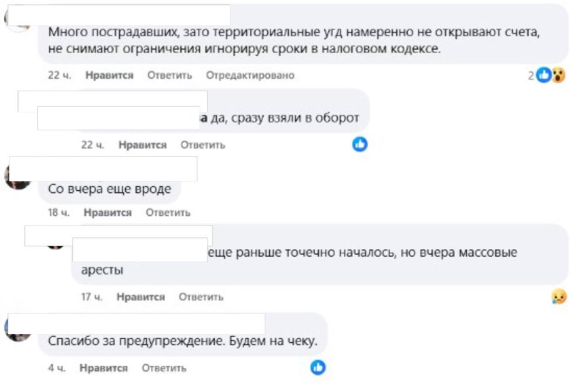Click Ответить under 'сразу взяли в оборот'
The height and width of the screenshot is (386, 588).
tap(203, 145)
